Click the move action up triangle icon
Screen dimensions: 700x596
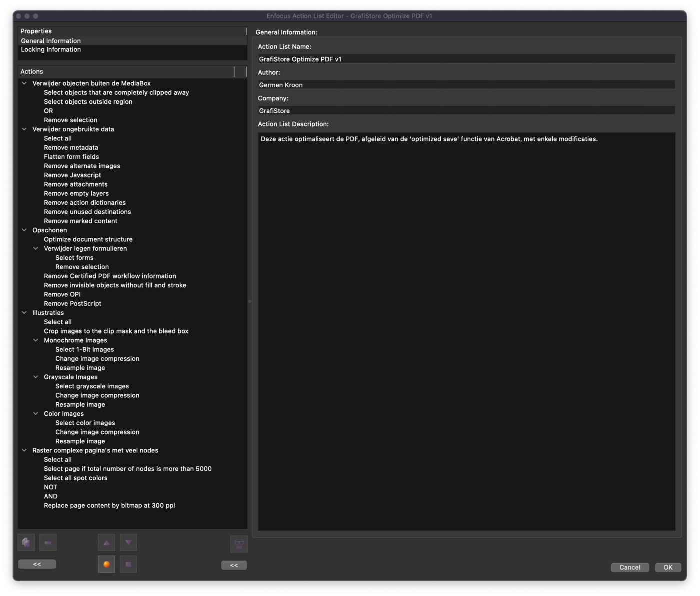coord(106,542)
